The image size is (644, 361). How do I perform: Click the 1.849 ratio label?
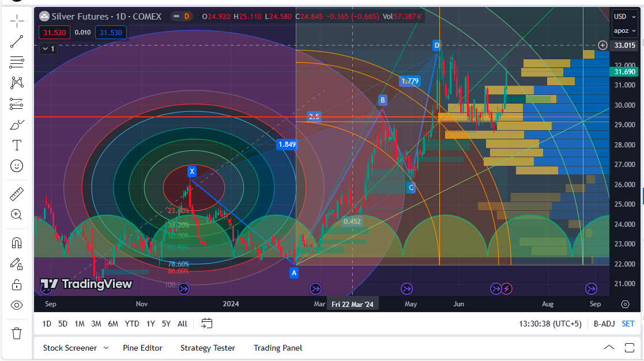287,144
